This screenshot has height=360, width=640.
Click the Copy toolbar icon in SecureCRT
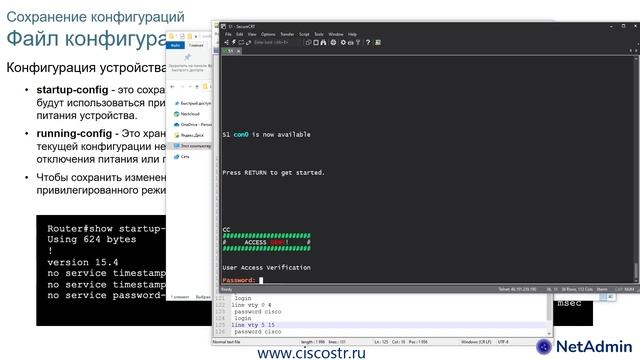click(x=309, y=42)
